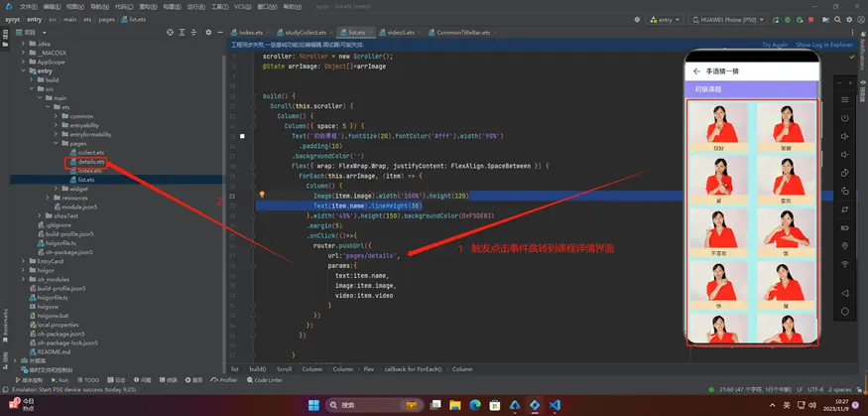
Task: Expand the oh_modules folder
Action: click(23, 279)
